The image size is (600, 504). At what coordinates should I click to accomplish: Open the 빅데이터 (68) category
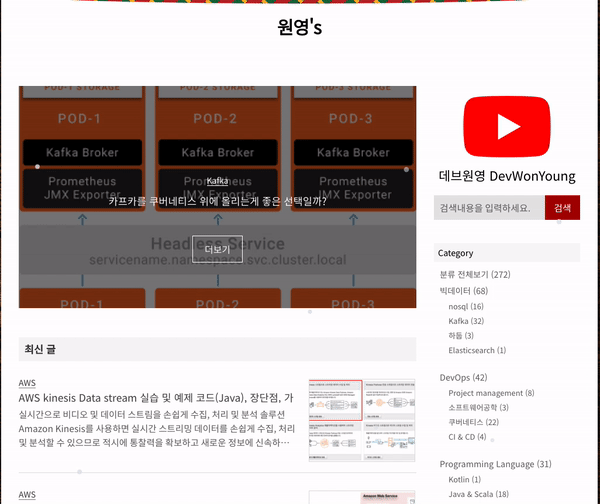point(464,291)
